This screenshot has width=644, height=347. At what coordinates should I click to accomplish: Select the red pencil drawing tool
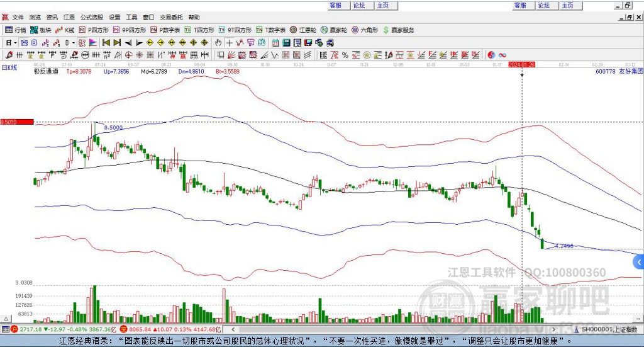[9, 55]
